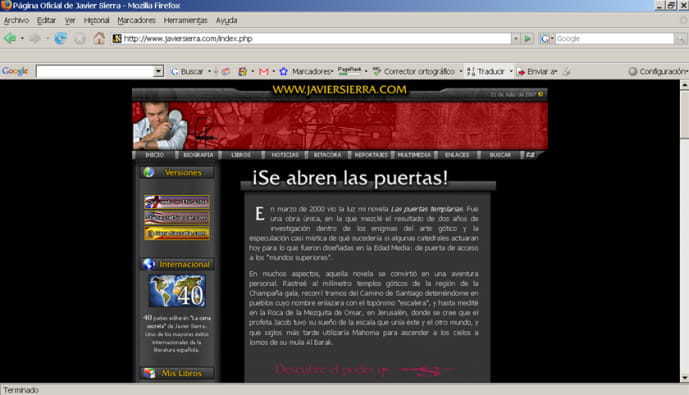The height and width of the screenshot is (395, 689).
Task: Open the dropdown arrow next to Buscar
Action: click(210, 71)
